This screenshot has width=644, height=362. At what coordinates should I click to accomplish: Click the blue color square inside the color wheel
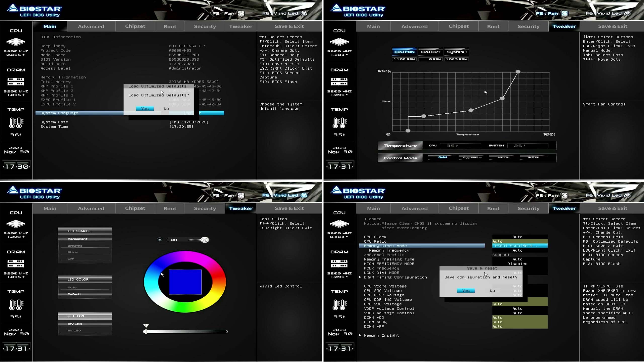coord(185,282)
